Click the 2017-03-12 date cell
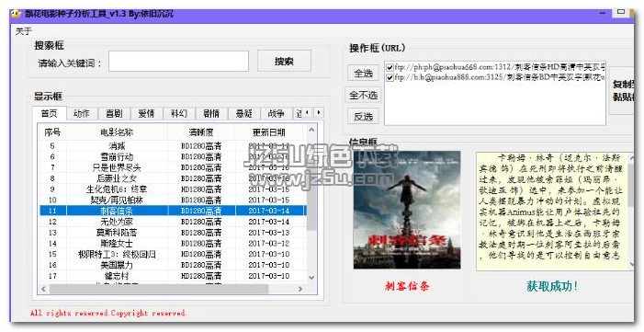Screen dimensions: 644x332 (269, 243)
